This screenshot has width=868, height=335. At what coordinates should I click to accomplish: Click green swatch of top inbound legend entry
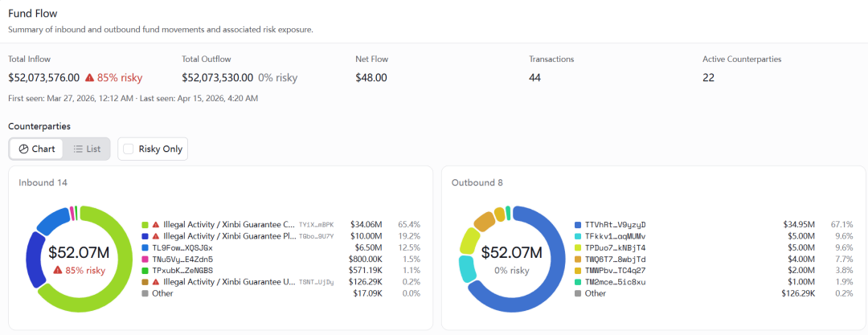point(145,224)
